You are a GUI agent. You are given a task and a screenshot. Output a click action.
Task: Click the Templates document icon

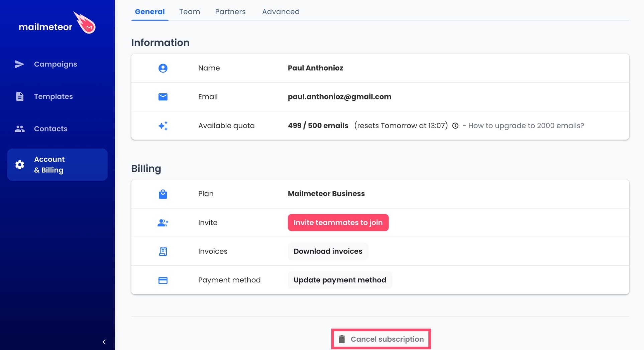click(x=20, y=96)
